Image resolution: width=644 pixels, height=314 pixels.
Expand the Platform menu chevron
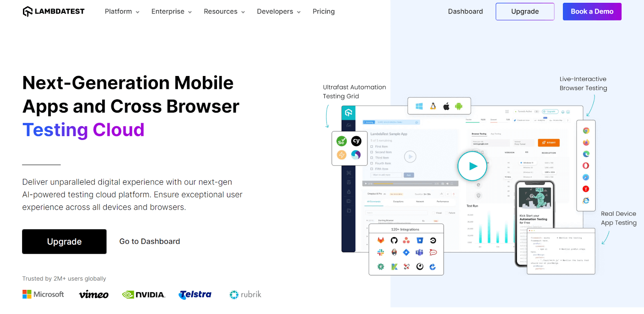click(x=137, y=12)
